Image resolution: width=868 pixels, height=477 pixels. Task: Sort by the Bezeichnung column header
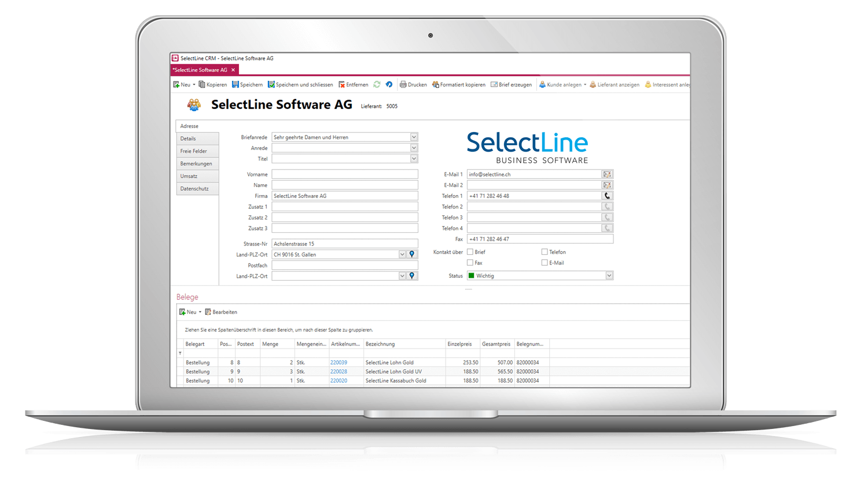(404, 344)
